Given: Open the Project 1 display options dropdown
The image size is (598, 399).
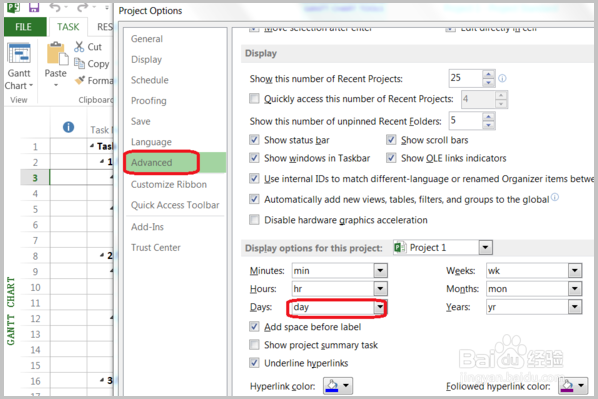Looking at the screenshot, I should 485,248.
